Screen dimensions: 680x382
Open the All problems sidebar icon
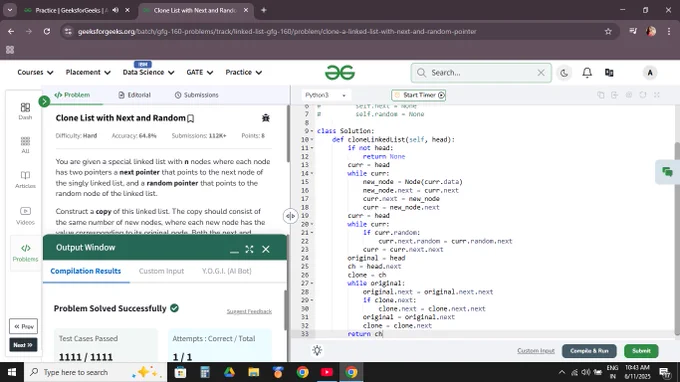25,145
